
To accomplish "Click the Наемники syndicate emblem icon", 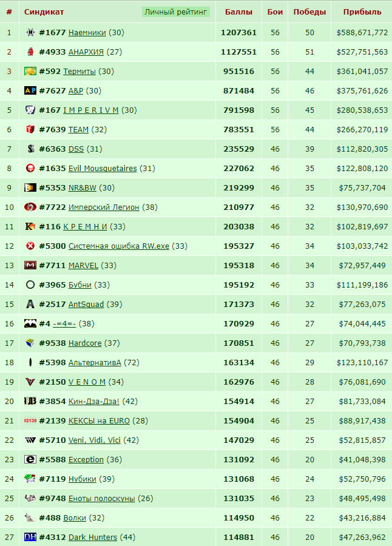I will 30,32.
